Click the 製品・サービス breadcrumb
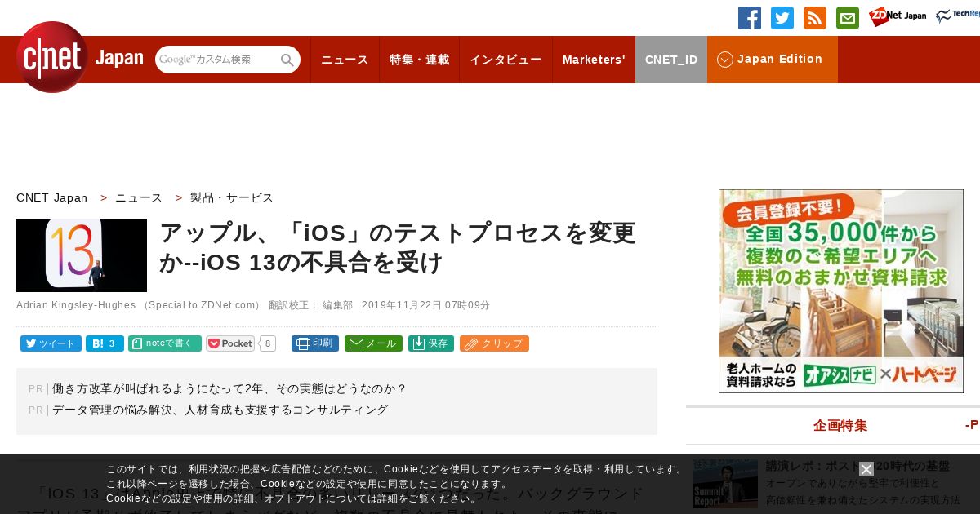 232,197
